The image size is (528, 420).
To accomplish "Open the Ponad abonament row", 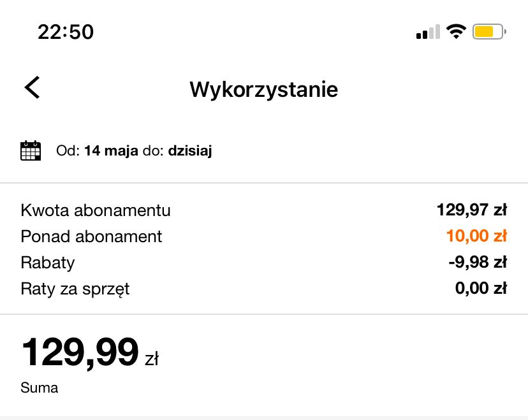I will [91, 236].
